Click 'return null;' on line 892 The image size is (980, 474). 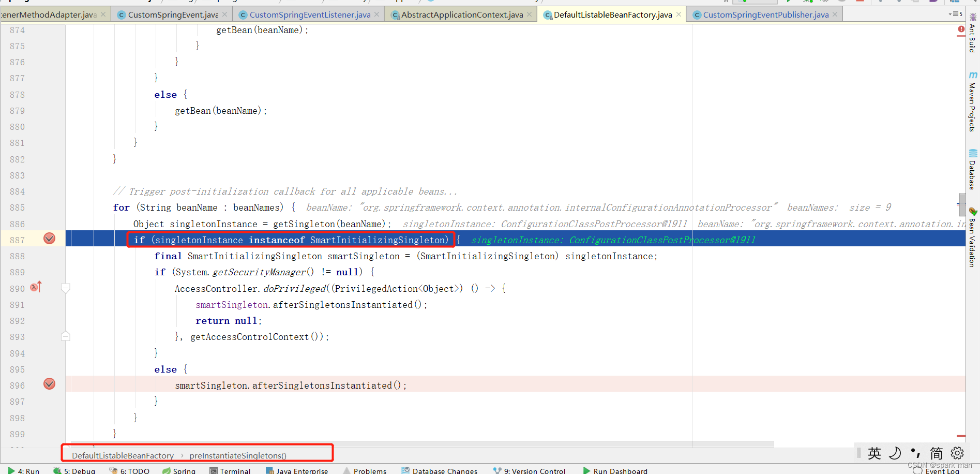pos(229,321)
